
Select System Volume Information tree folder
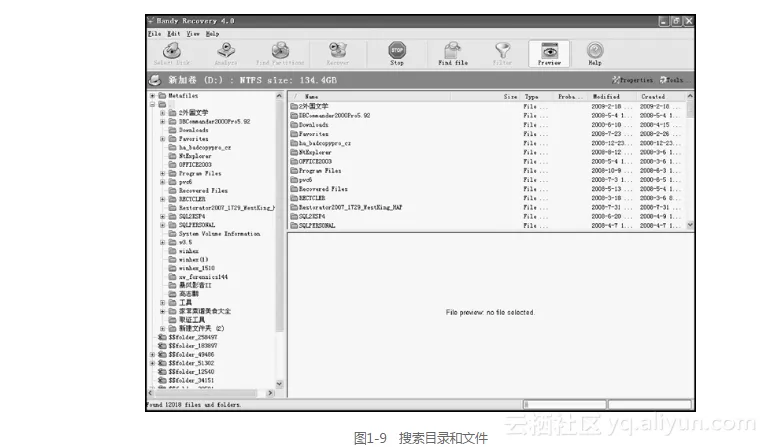(x=219, y=234)
